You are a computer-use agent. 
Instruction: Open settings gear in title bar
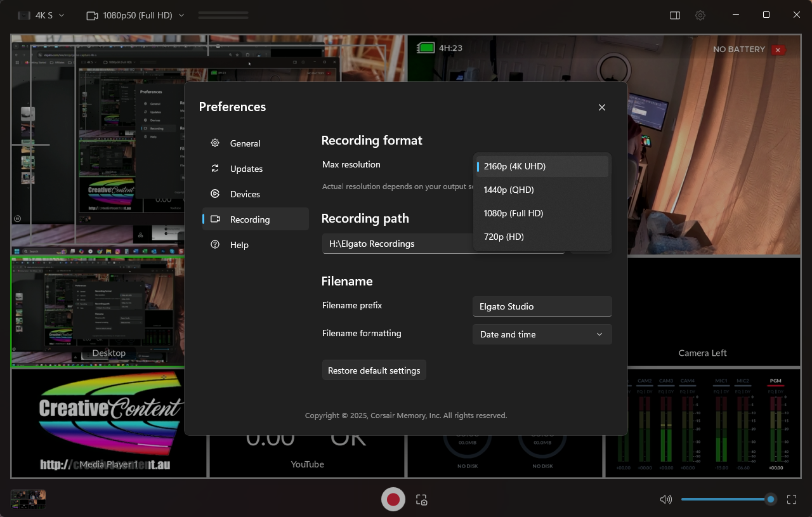pyautogui.click(x=700, y=15)
